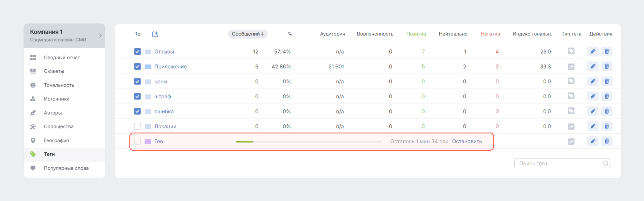Toggle the штраф tag checkbox
Screen dimensions: 644x201
coord(137,96)
